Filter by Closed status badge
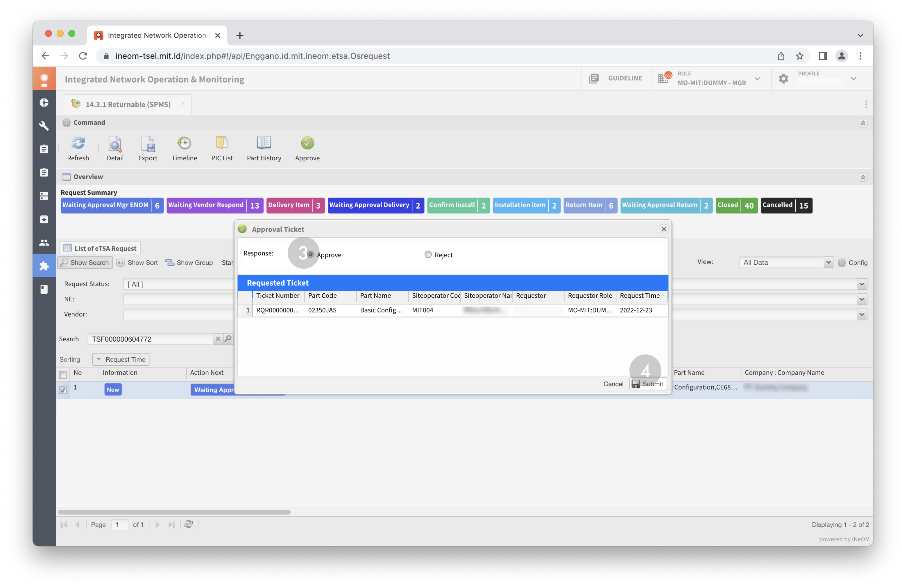Viewport: 902px width, 588px height. [736, 205]
